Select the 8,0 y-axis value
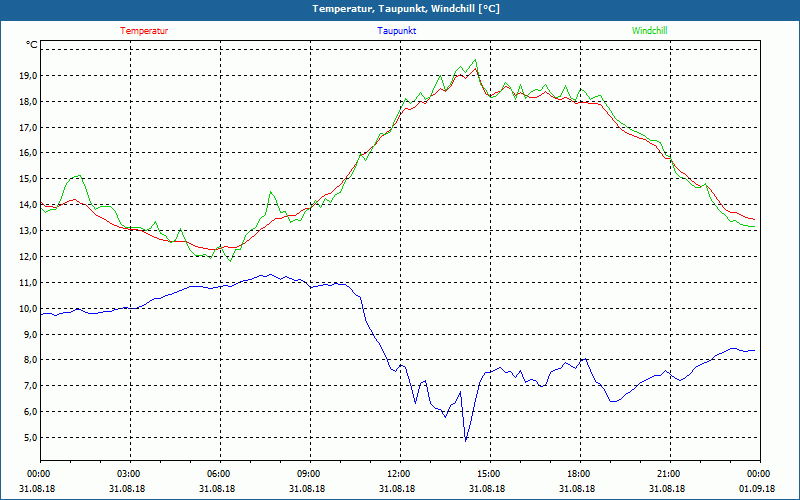The width and height of the screenshot is (800, 500). tap(30, 360)
